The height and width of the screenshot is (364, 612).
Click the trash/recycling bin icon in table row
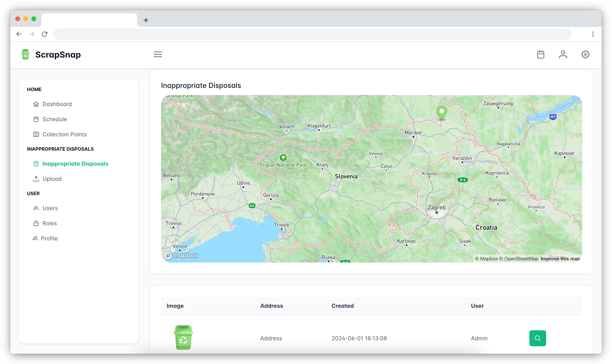pos(183,337)
